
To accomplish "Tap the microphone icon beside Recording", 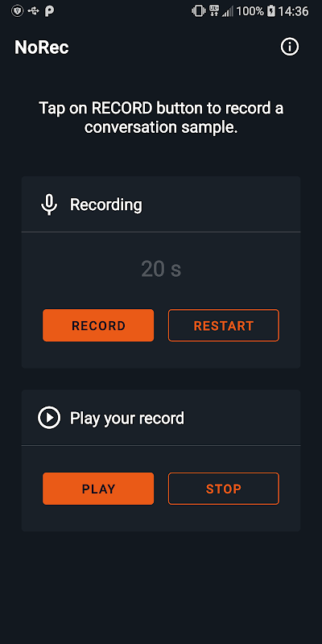I will [x=49, y=204].
